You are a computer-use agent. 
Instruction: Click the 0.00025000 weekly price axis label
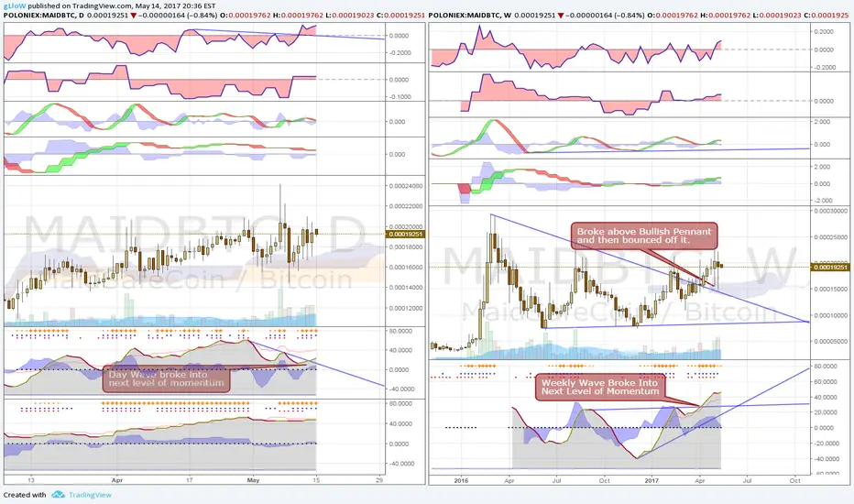coord(831,236)
